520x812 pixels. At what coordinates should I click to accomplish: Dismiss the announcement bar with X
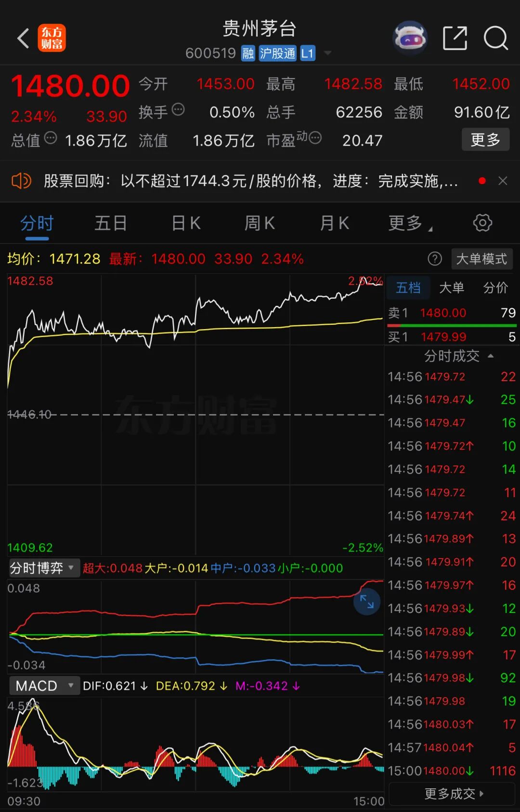[503, 181]
